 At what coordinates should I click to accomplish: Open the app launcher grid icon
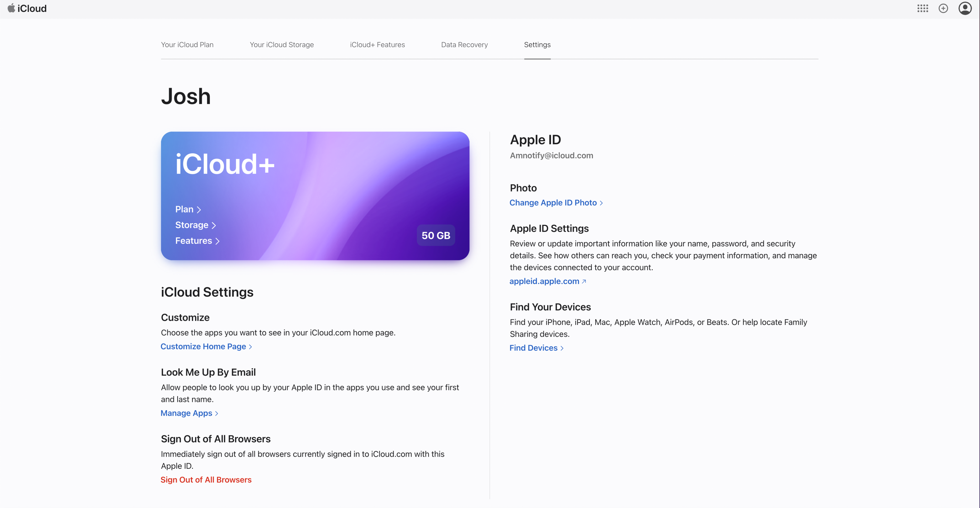point(923,8)
